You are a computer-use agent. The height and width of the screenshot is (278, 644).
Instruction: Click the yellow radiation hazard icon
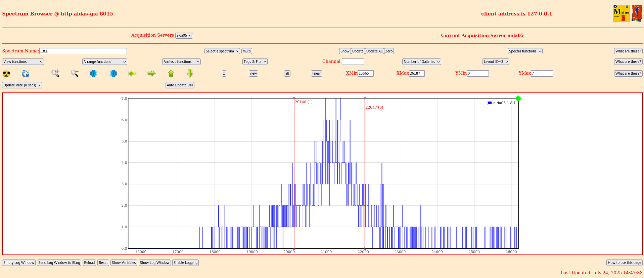pos(6,74)
